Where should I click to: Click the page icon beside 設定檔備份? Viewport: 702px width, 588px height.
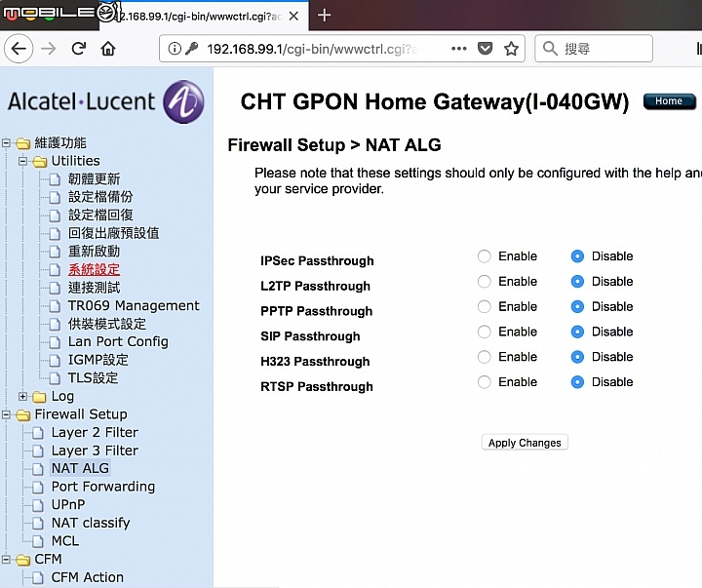point(55,198)
